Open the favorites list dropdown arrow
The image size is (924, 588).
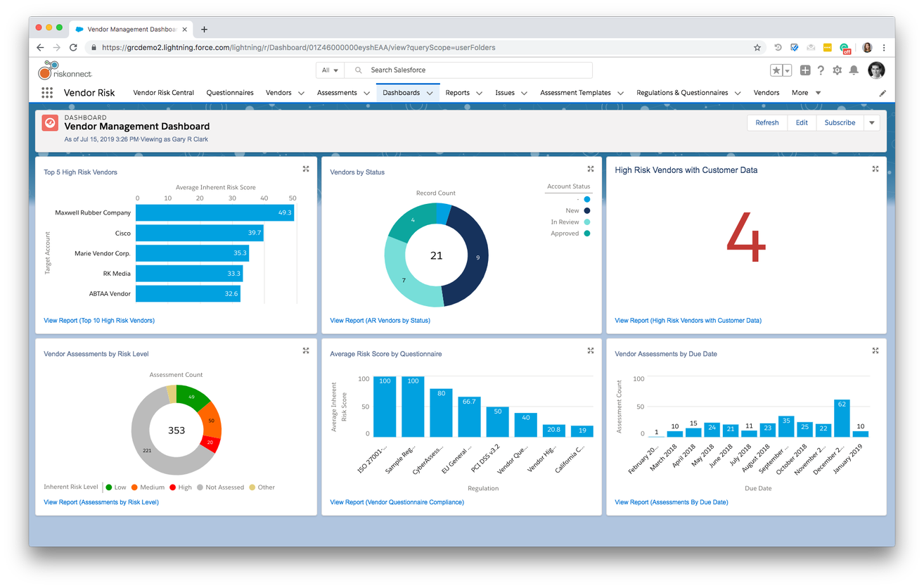point(788,70)
